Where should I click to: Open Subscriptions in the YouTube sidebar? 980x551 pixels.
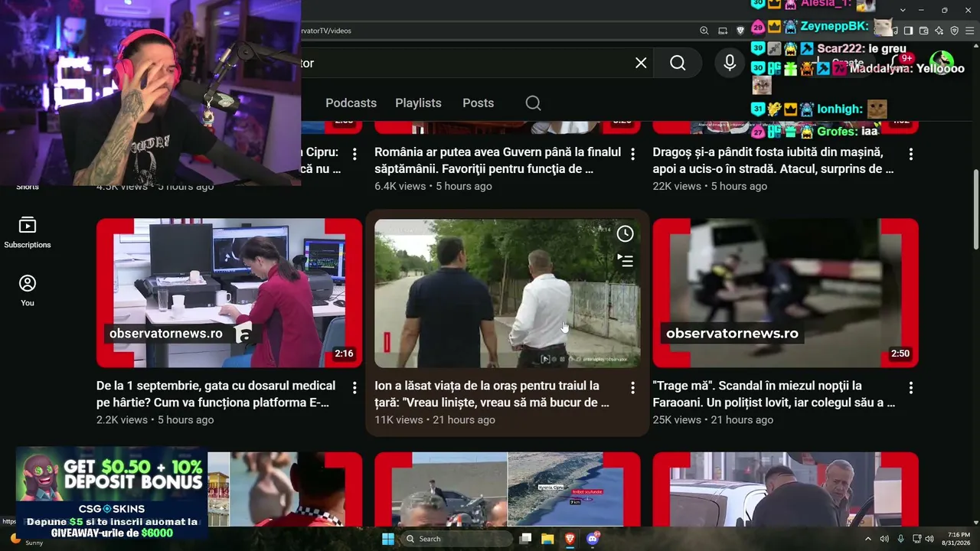coord(28,233)
